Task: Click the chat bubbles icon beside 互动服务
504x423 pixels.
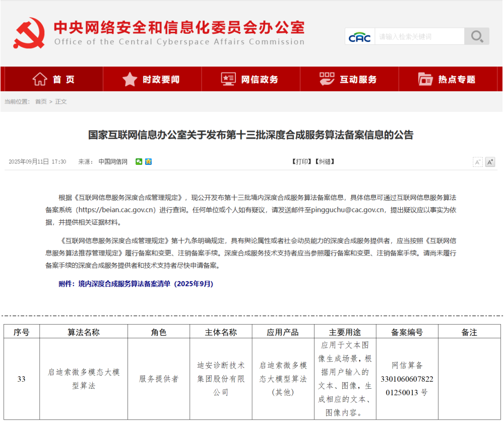Action: (x=328, y=79)
